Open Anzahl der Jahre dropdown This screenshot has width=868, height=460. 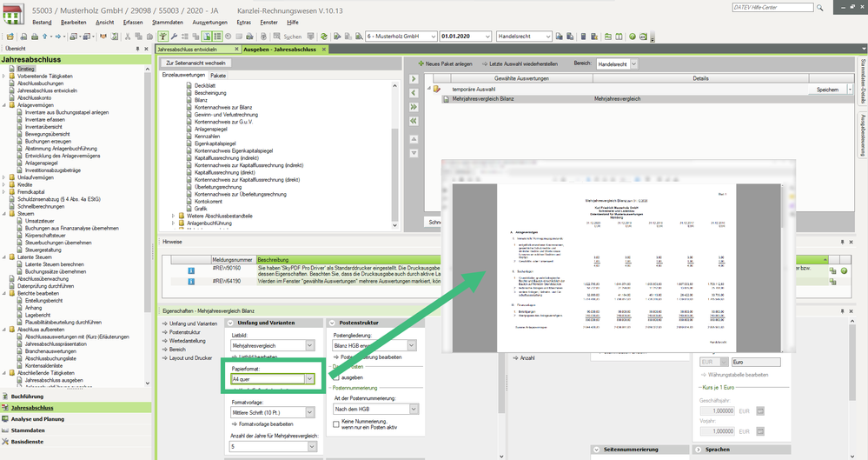pyautogui.click(x=312, y=446)
